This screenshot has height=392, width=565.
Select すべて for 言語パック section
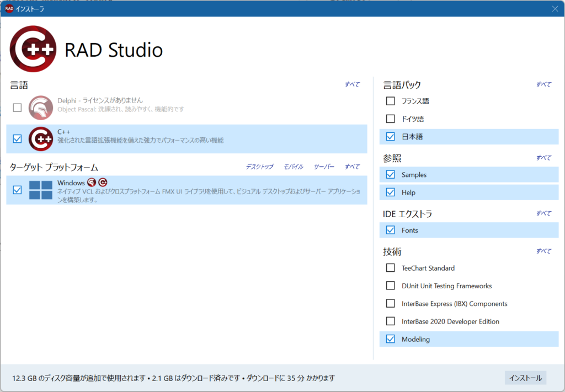[x=543, y=84]
